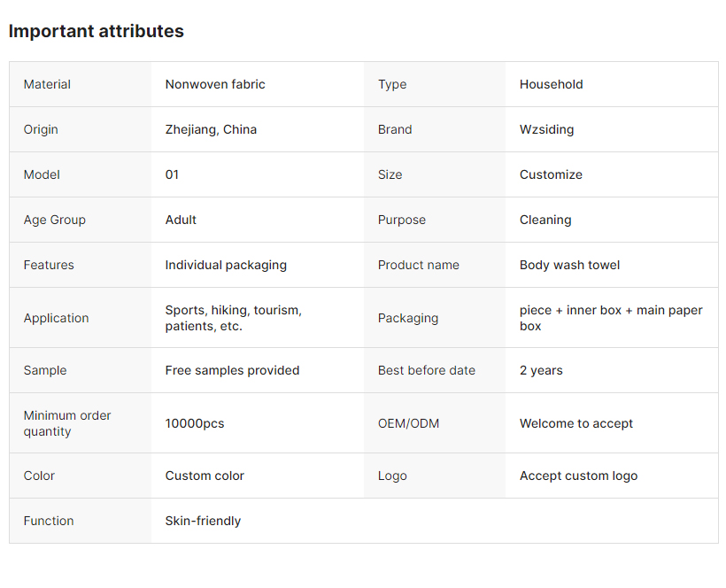Select the Body wash towel product name
Image resolution: width=726 pixels, height=588 pixels.
point(569,265)
